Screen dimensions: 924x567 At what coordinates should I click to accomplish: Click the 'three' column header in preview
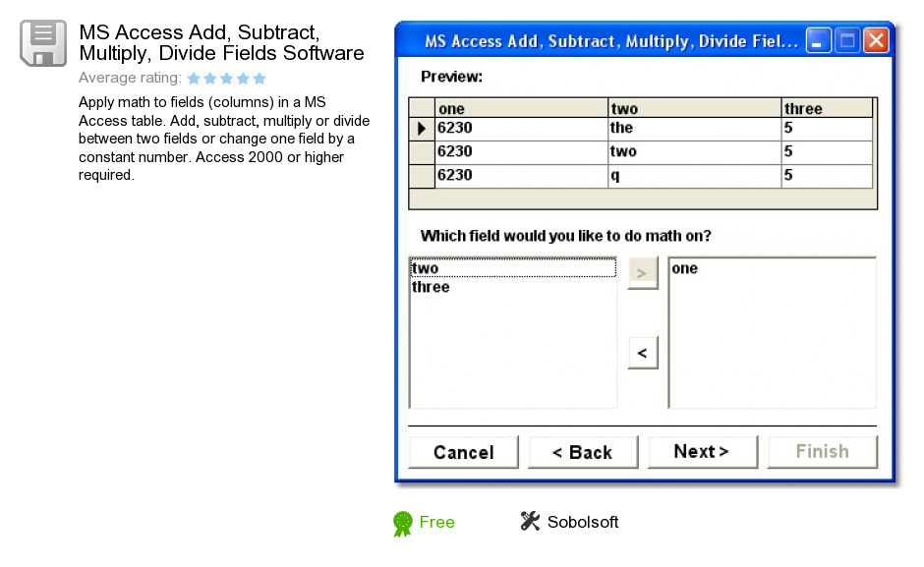tap(827, 108)
